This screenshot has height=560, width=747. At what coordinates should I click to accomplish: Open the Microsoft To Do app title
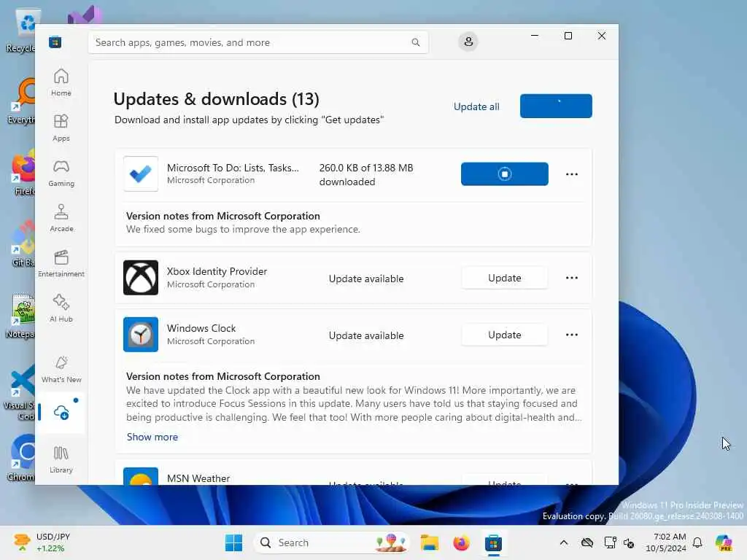click(233, 168)
